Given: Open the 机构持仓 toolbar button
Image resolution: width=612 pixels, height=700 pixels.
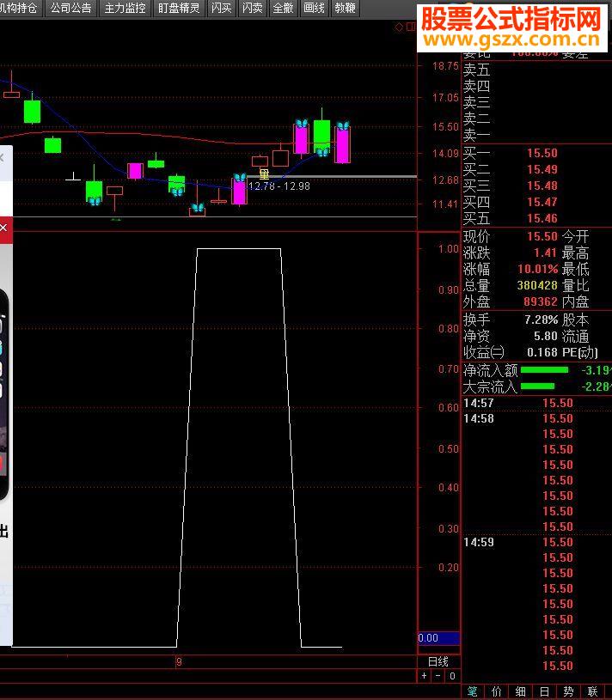Looking at the screenshot, I should tap(20, 8).
